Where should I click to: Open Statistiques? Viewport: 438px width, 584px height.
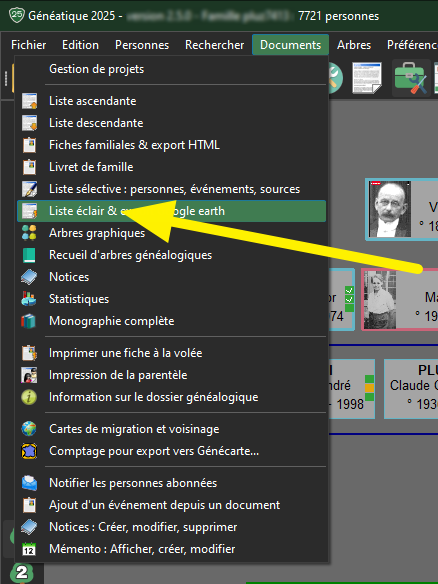[79, 299]
